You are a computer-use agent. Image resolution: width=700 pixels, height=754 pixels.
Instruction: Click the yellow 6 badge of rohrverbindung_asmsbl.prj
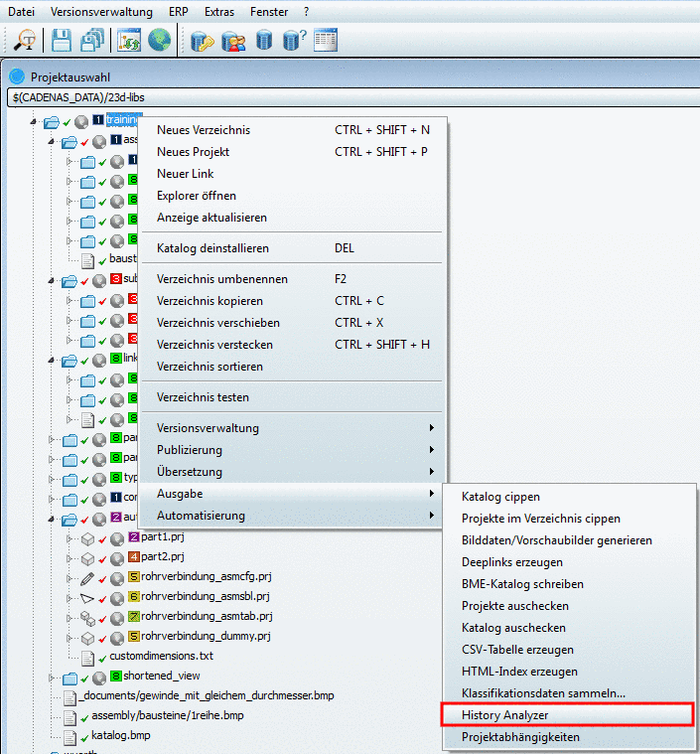[134, 596]
